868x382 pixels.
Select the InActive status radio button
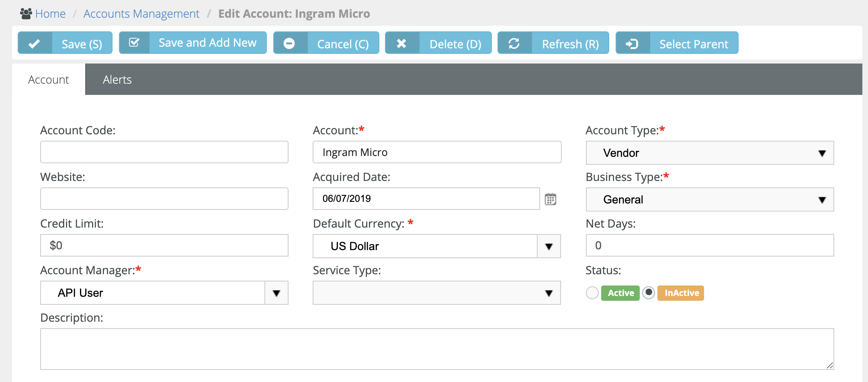point(649,293)
